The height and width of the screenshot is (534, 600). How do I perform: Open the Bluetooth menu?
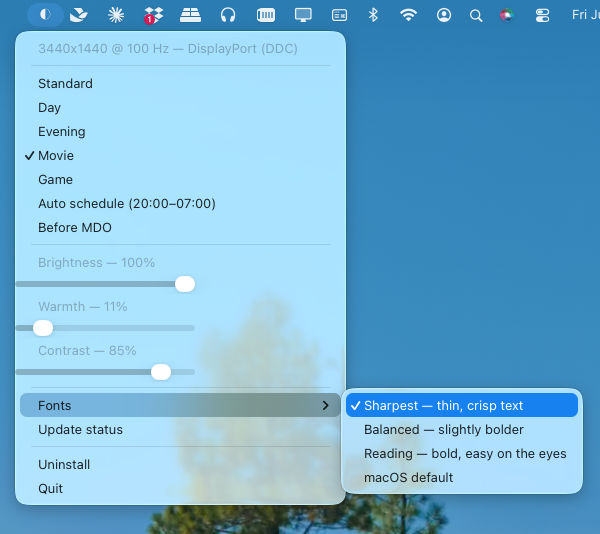(x=373, y=15)
